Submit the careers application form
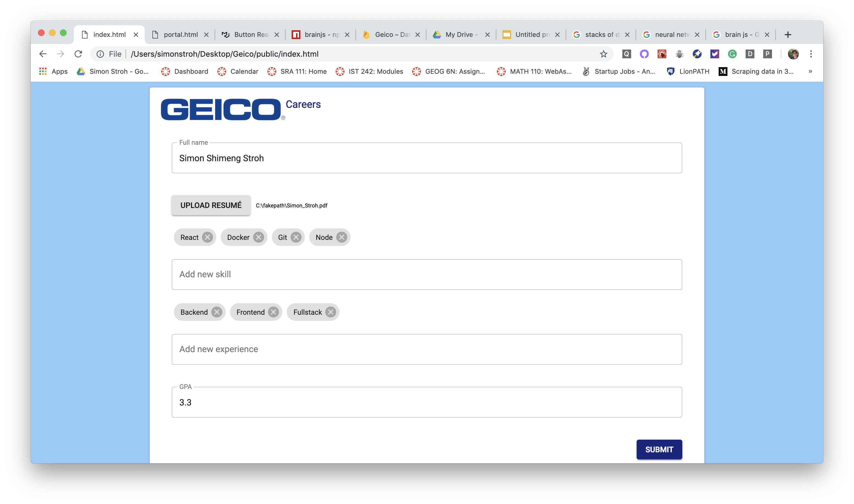The image size is (854, 504). click(x=659, y=449)
